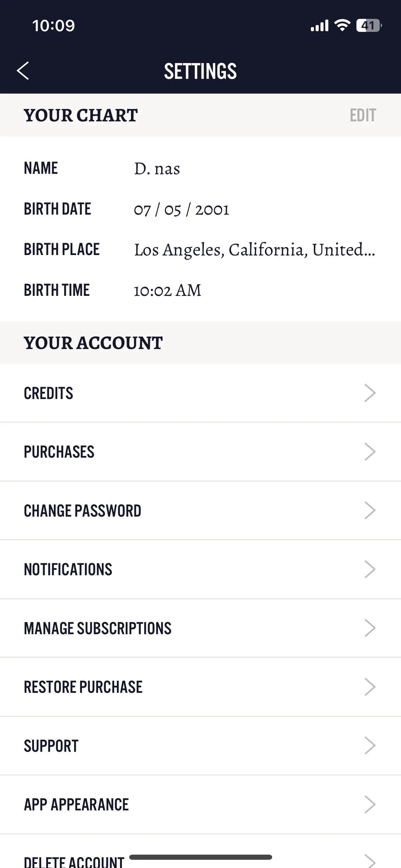Tap the chevron for Restore Purchase
The height and width of the screenshot is (868, 401).
[x=370, y=687]
